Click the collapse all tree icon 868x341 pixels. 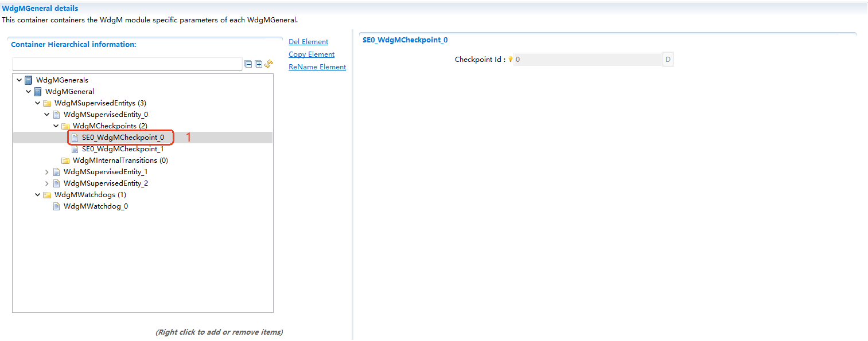pos(248,64)
